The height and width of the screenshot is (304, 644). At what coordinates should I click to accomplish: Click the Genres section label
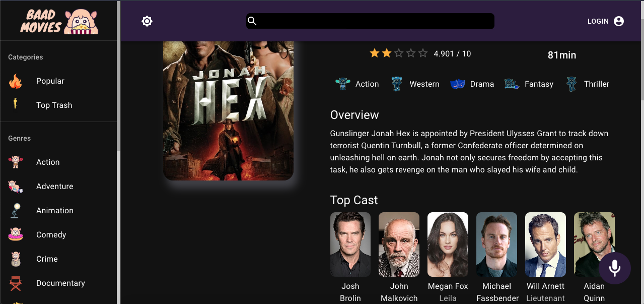point(20,138)
